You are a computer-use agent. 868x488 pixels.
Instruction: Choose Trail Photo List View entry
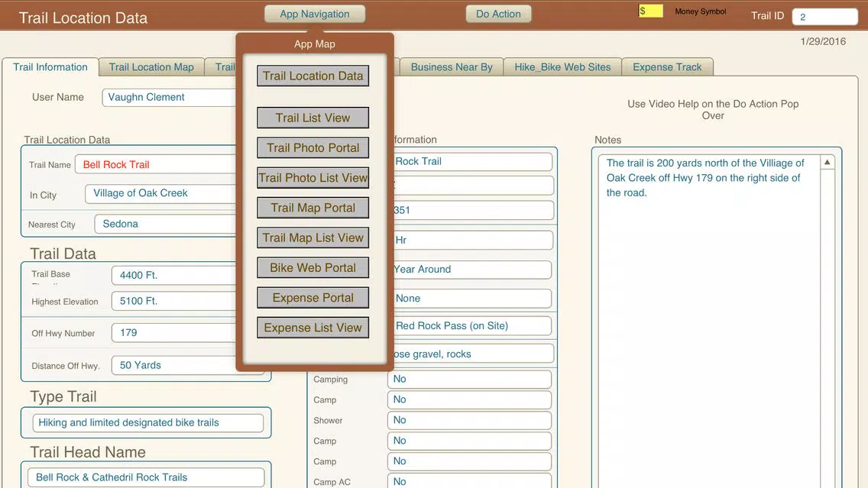point(313,178)
